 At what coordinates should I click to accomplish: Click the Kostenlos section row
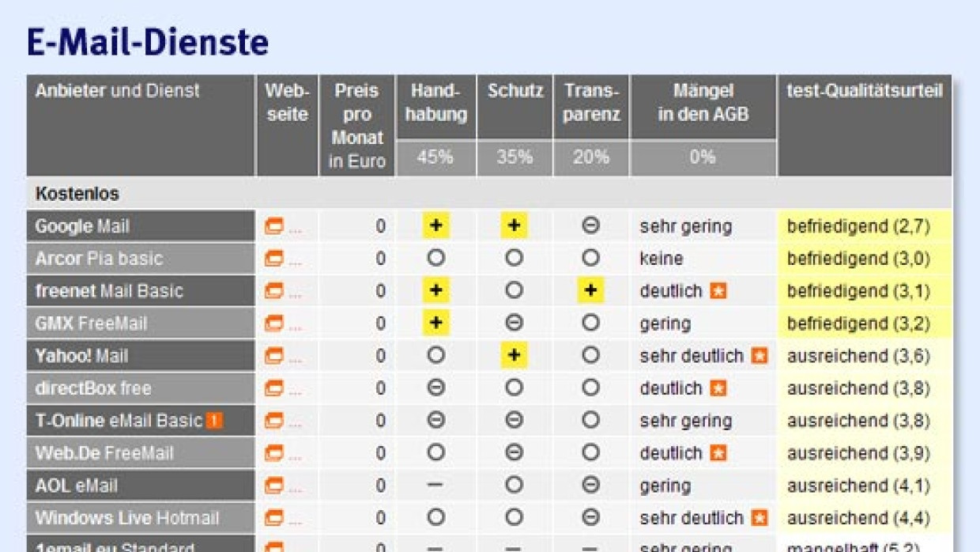489,194
